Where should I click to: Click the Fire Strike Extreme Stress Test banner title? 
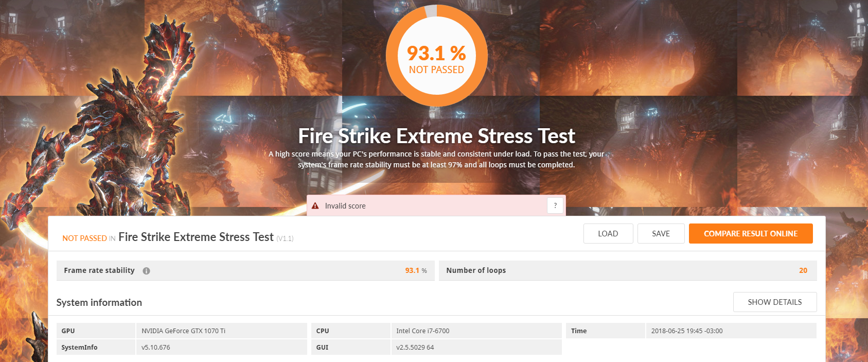click(x=436, y=136)
